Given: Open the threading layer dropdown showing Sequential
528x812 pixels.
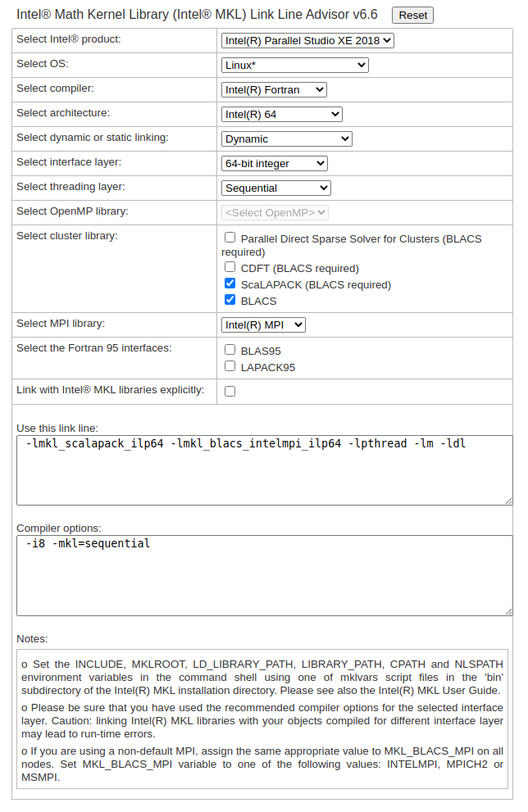Looking at the screenshot, I should point(275,188).
